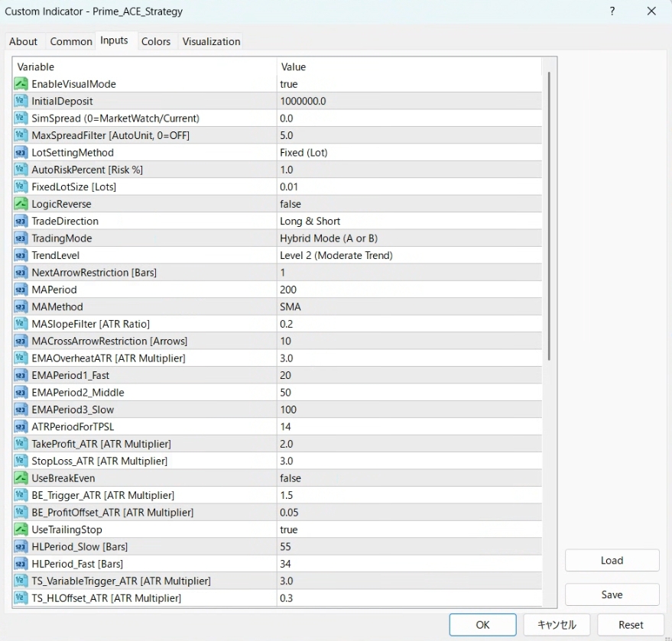This screenshot has width=672, height=641.
Task: Click the icon beside TrendLevel
Action: click(x=21, y=255)
